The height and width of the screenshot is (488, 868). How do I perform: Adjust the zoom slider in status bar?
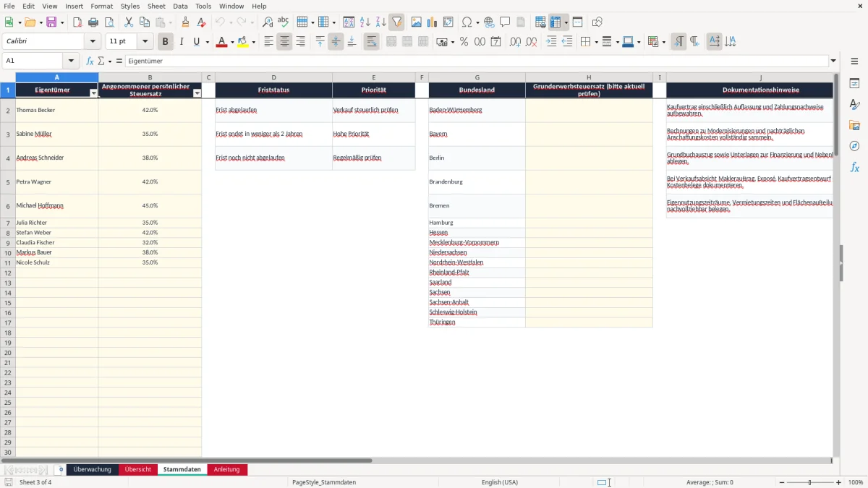tap(809, 482)
